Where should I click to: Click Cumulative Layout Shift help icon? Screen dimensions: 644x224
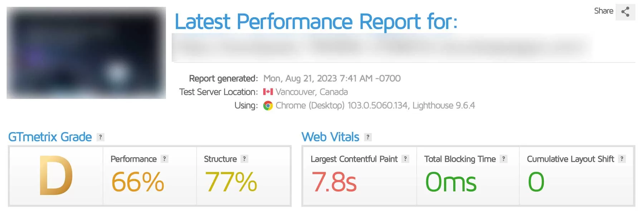pyautogui.click(x=622, y=159)
